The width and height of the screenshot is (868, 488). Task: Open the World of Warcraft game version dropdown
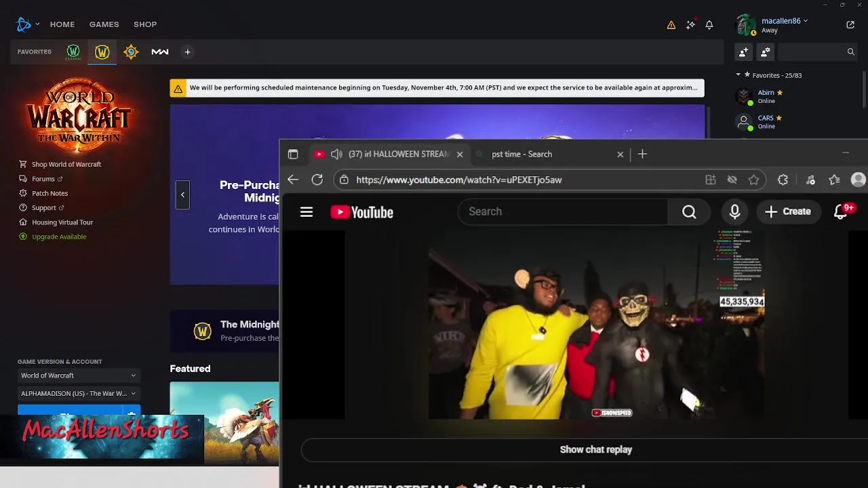[78, 375]
